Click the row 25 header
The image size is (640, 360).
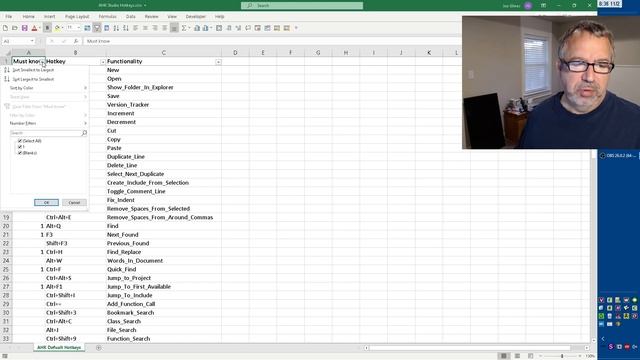[6, 269]
